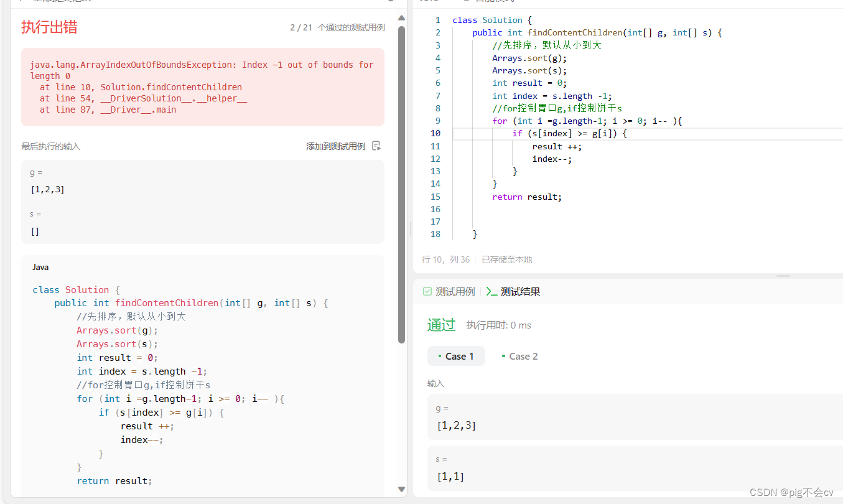Click the 'at line 87, __Driver__.main' line

pos(108,110)
